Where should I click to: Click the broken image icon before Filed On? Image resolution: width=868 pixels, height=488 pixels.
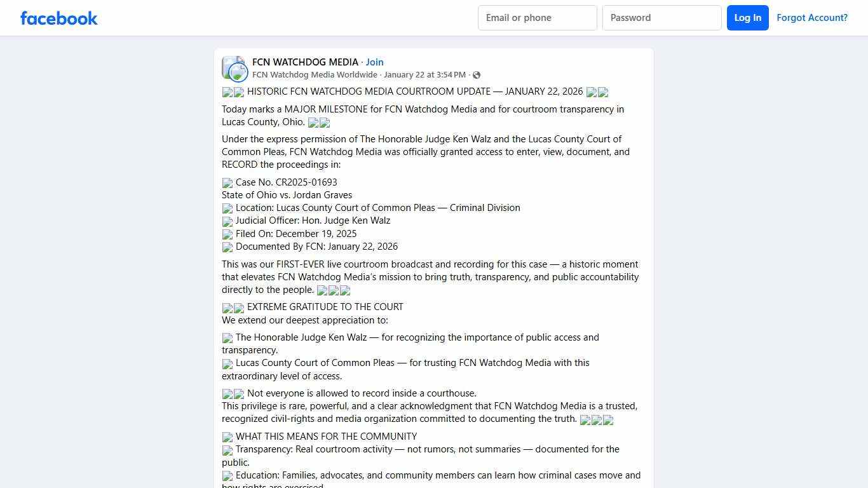(227, 234)
